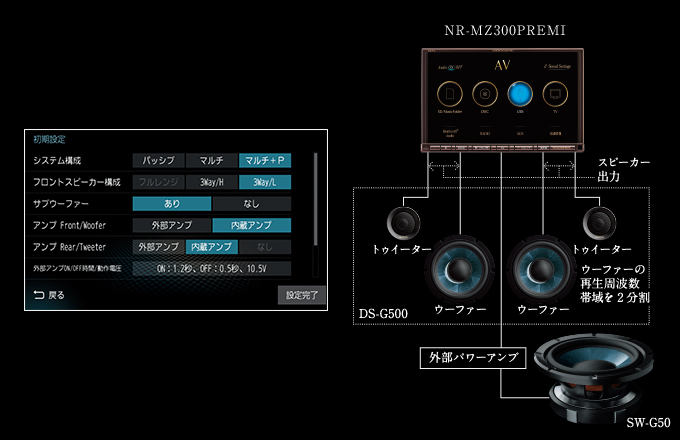The height and width of the screenshot is (440, 680).
Task: Enable subwoofer with あり option
Action: coord(172,204)
